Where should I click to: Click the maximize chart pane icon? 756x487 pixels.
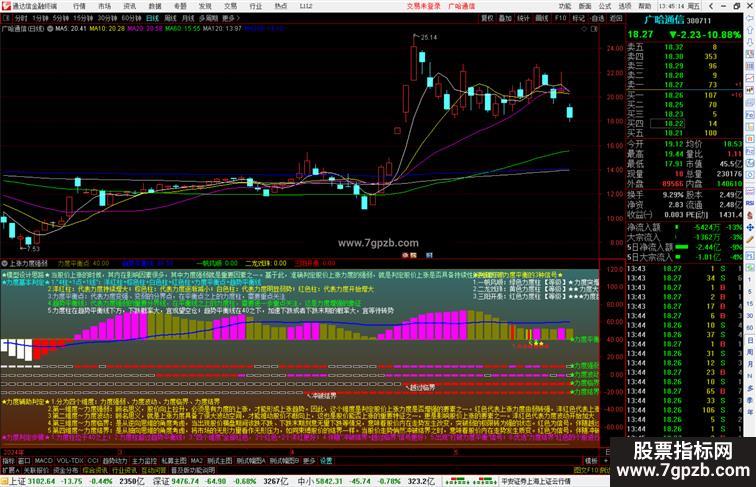point(594,29)
